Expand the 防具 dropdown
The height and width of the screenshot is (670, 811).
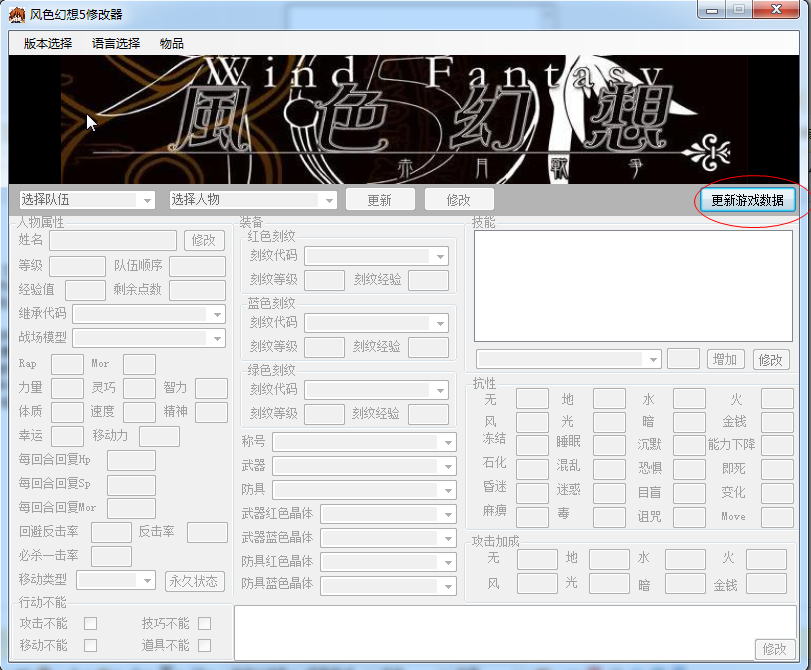365,489
